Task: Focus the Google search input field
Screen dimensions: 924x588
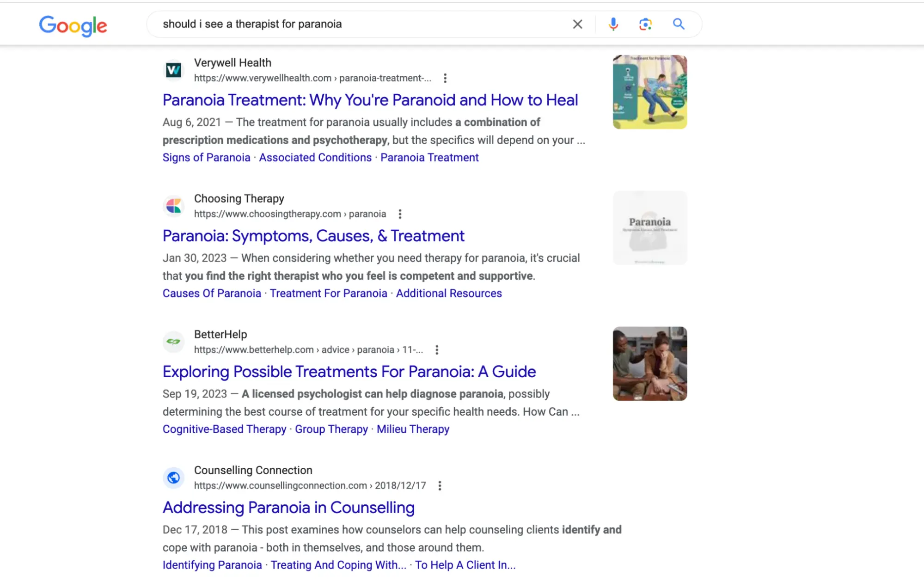Action: 361,24
